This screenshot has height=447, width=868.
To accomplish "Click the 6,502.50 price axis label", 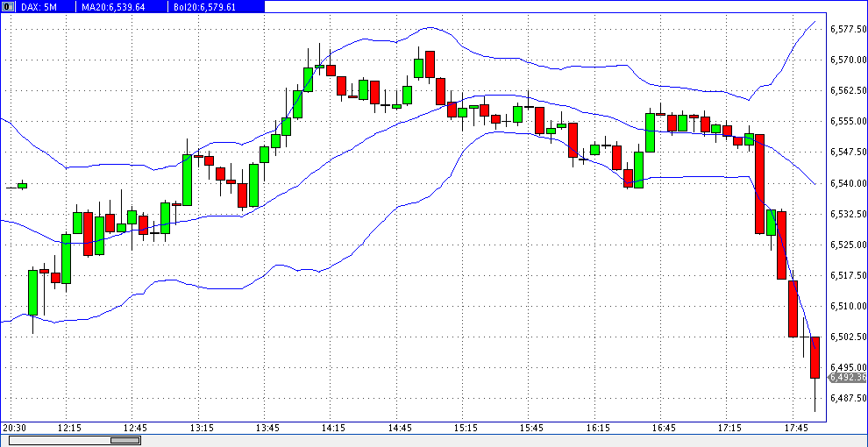I will (x=848, y=337).
